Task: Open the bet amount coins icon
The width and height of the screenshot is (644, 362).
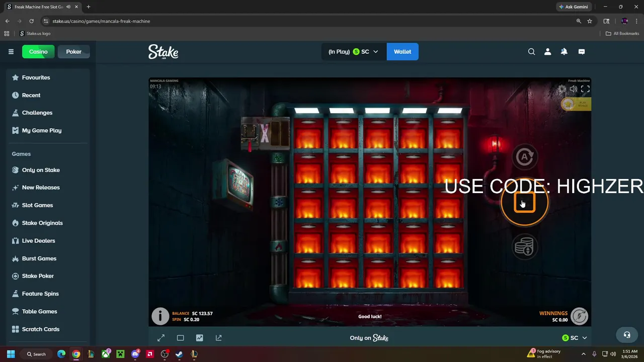Action: coord(525,247)
